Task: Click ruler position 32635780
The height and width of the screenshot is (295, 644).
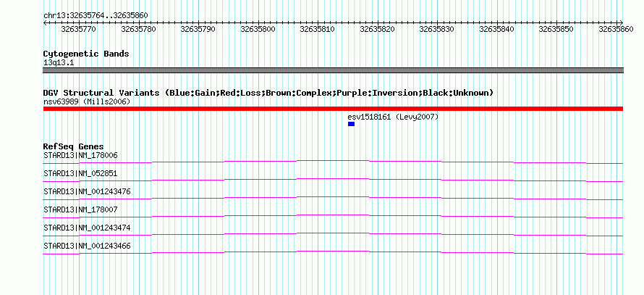Action: coord(138,29)
